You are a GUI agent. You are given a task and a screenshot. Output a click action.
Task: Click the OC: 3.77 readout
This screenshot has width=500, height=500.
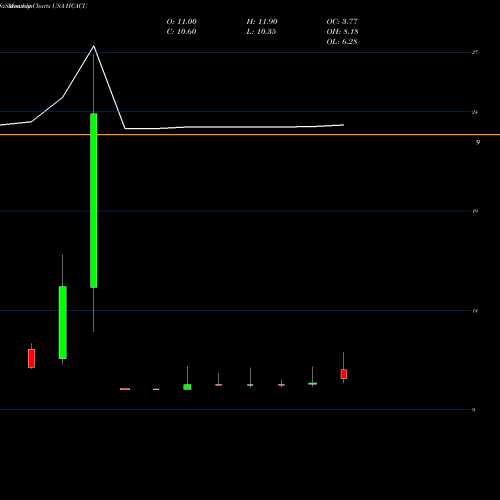342,22
